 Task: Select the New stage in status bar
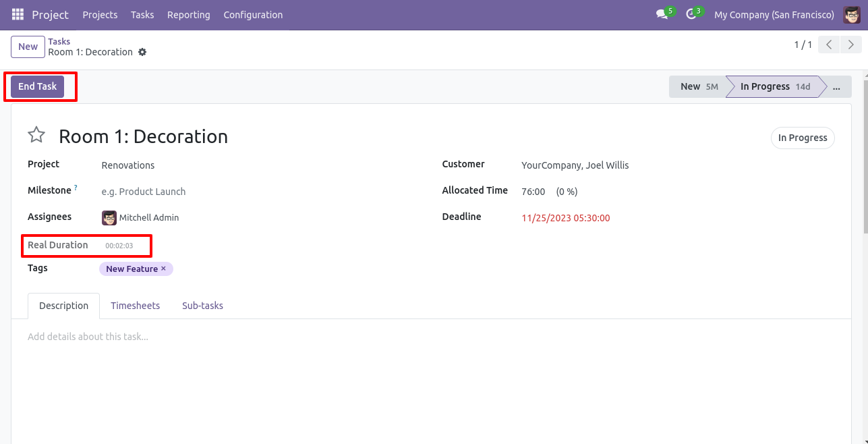click(697, 86)
